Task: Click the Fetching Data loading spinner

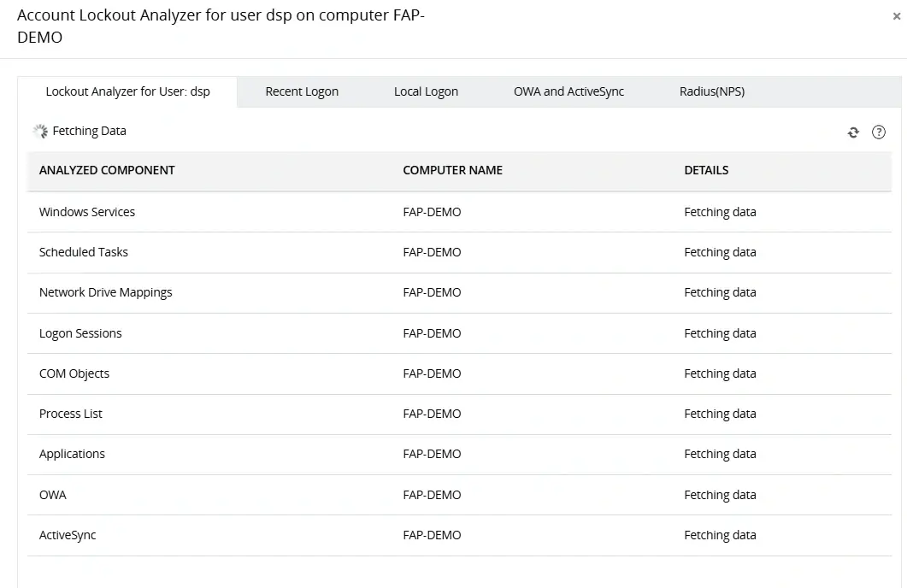Action: pyautogui.click(x=40, y=132)
